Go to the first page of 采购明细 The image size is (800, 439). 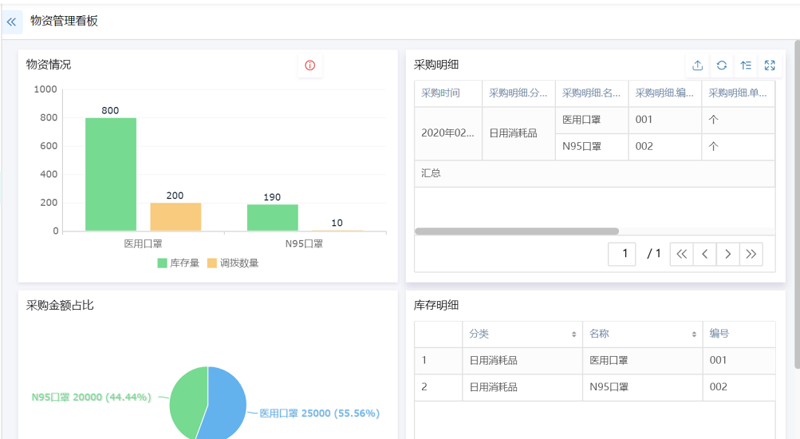(681, 254)
